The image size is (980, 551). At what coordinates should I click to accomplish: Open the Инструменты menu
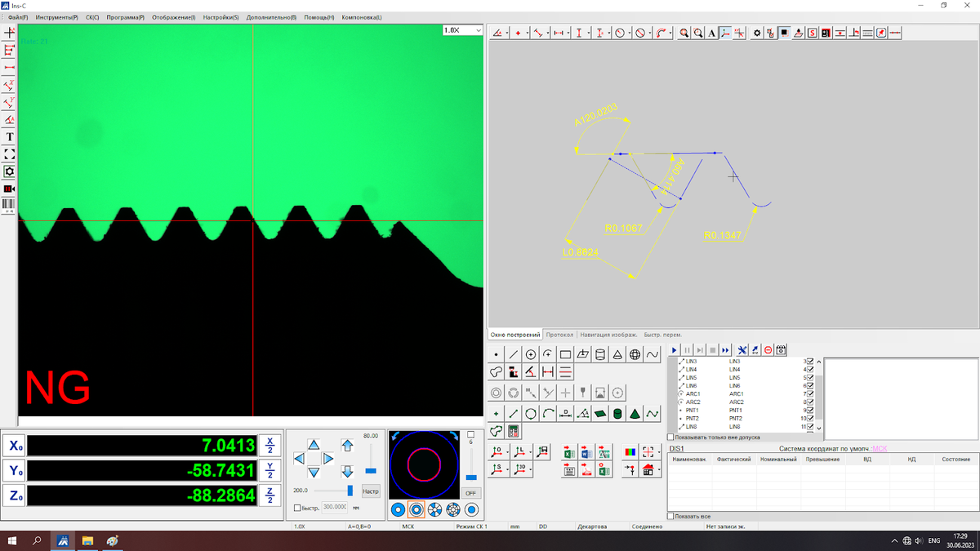57,17
